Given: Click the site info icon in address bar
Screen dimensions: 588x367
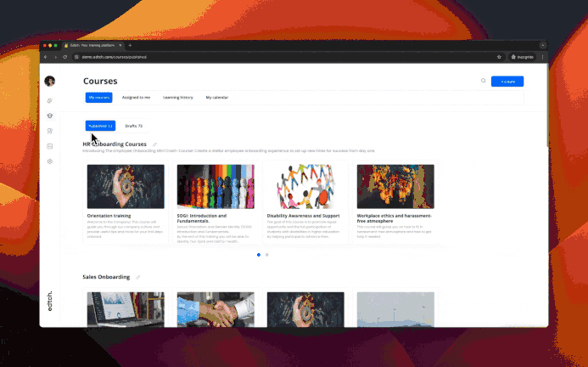Looking at the screenshot, I should click(76, 57).
